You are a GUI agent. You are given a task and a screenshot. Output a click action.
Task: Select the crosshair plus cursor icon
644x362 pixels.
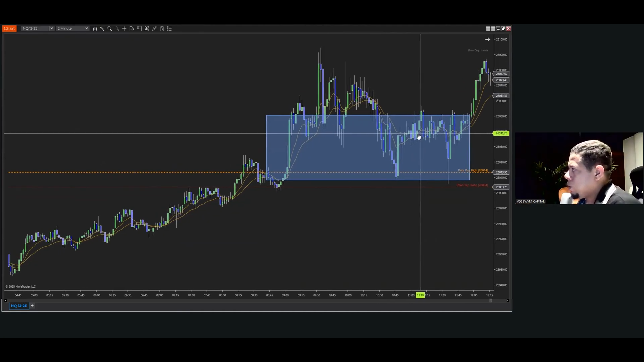124,29
